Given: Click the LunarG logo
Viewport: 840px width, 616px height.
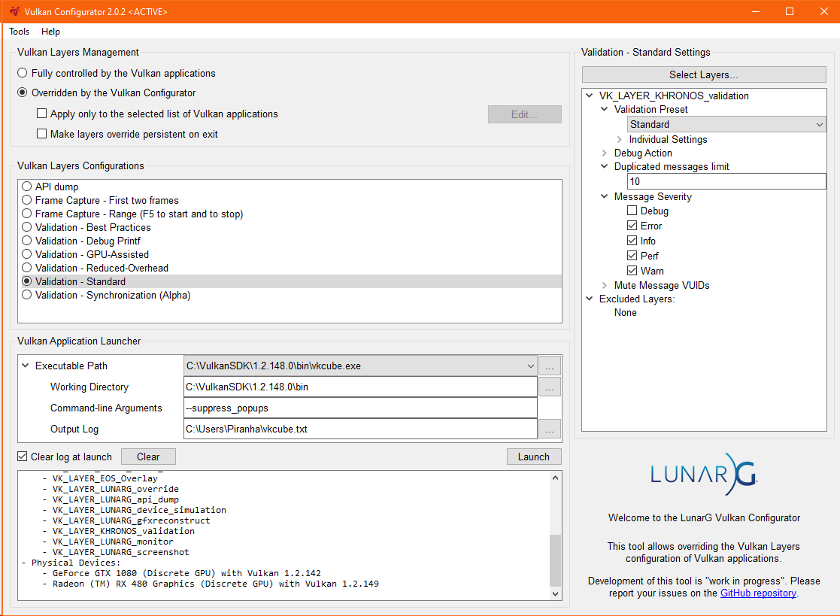Looking at the screenshot, I should tap(704, 474).
